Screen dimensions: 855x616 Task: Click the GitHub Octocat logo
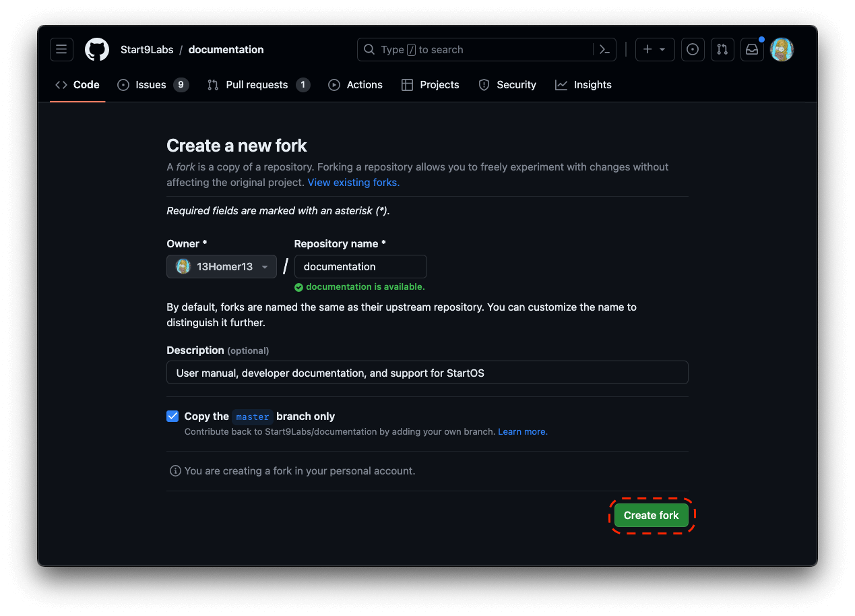pyautogui.click(x=97, y=50)
